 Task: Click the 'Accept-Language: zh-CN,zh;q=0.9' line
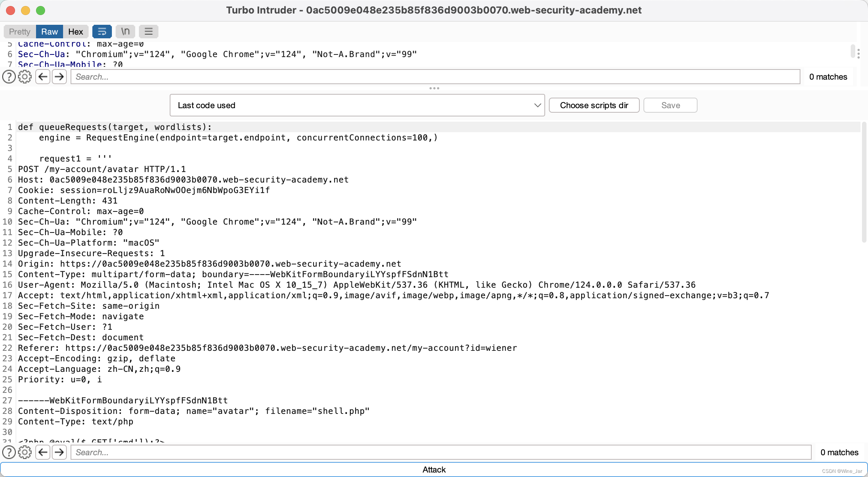pos(99,369)
